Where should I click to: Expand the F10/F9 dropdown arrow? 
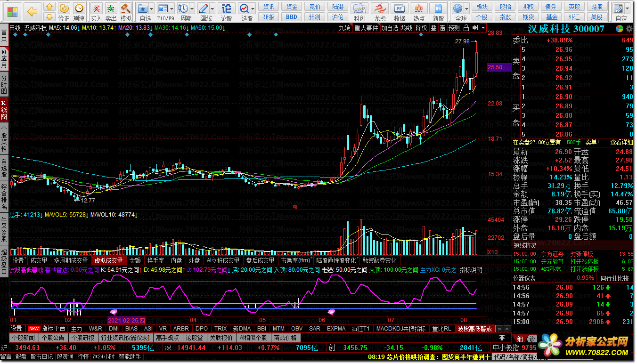click(172, 8)
